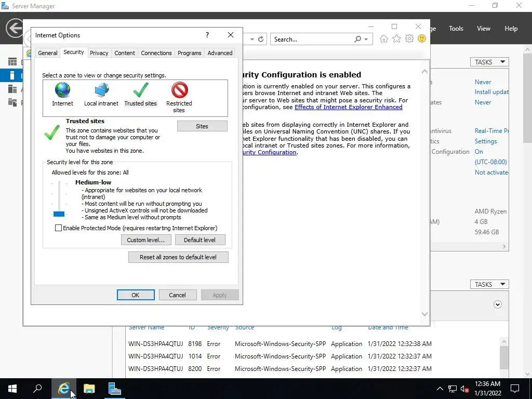The image size is (532, 399).
Task: Expand the address bar dropdown arrow
Action: click(252, 39)
